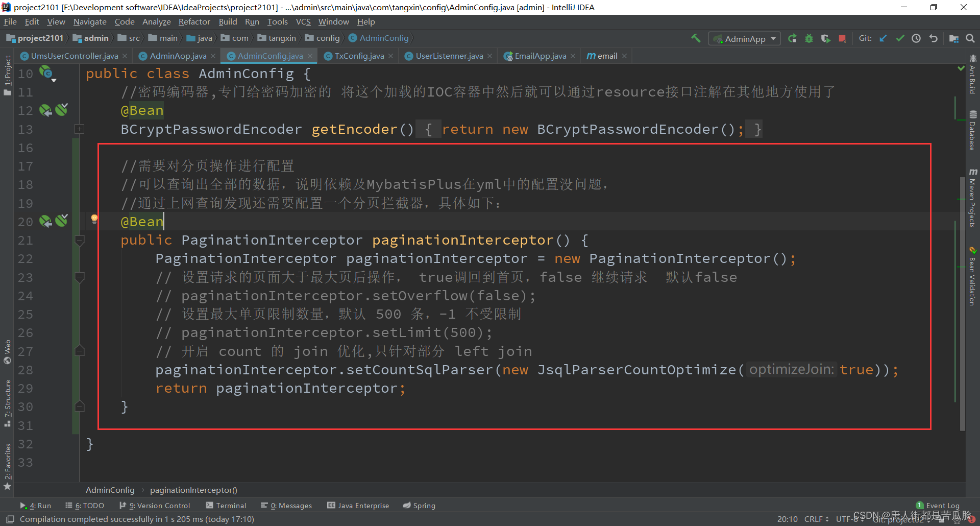Open the Ant Build side panel

(973, 74)
